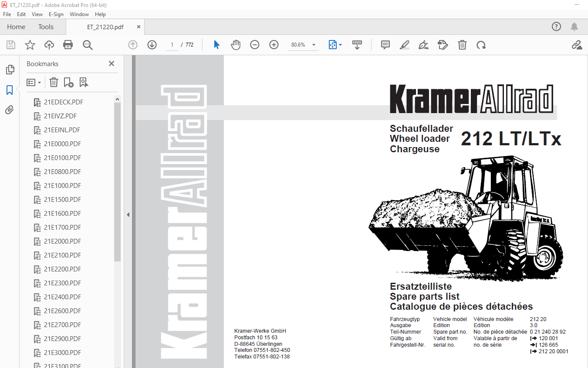This screenshot has height=368, width=588.
Task: Close the Bookmarks panel
Action: point(112,64)
